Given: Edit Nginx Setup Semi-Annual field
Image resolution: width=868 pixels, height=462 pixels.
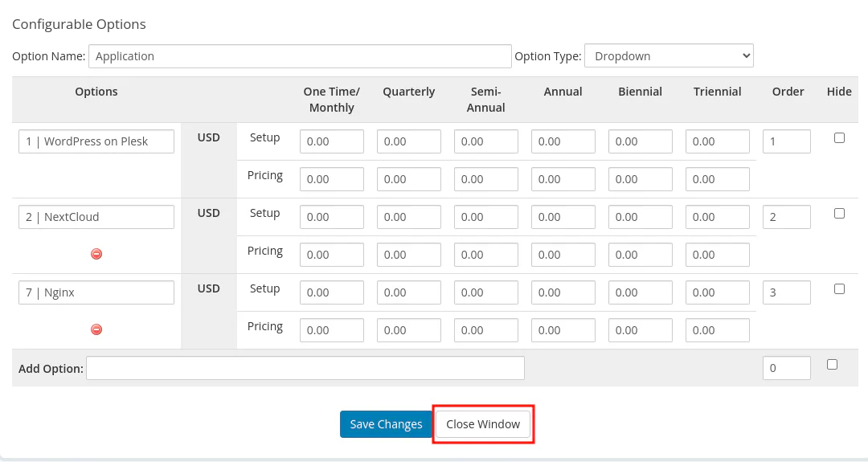Looking at the screenshot, I should point(486,292).
